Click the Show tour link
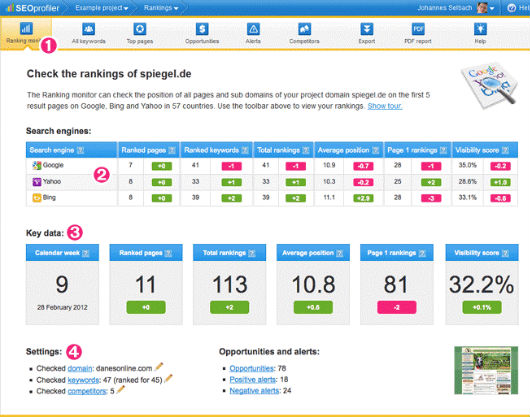530x417 pixels. click(385, 106)
